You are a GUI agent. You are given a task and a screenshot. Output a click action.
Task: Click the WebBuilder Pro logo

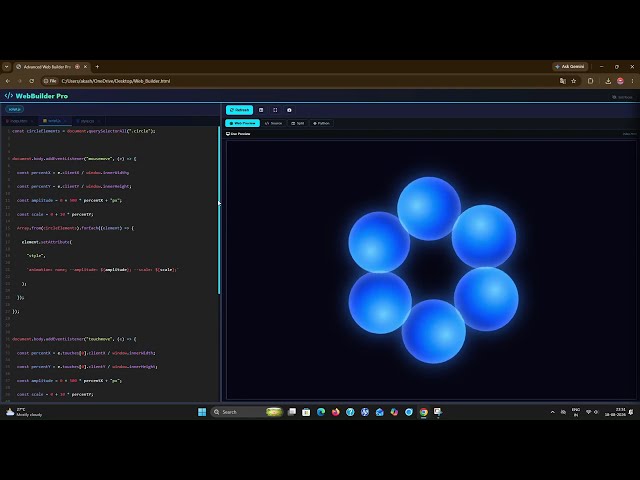pyautogui.click(x=36, y=96)
